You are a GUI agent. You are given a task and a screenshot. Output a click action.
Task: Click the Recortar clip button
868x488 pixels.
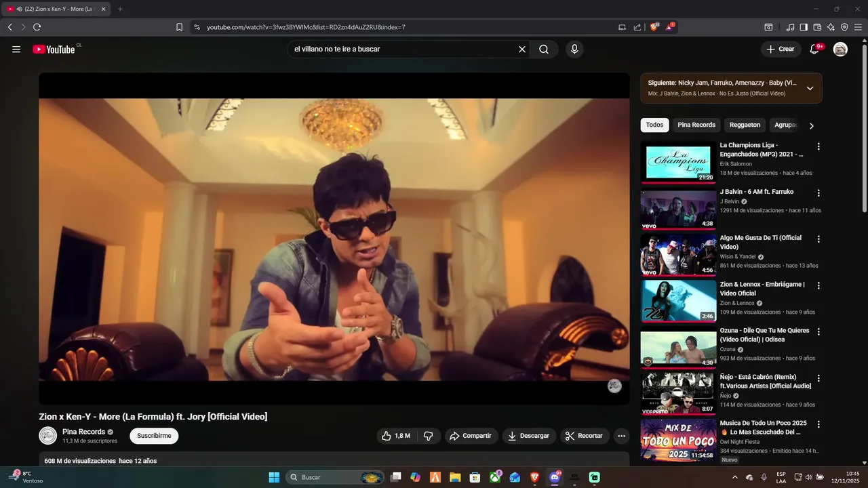coord(585,436)
